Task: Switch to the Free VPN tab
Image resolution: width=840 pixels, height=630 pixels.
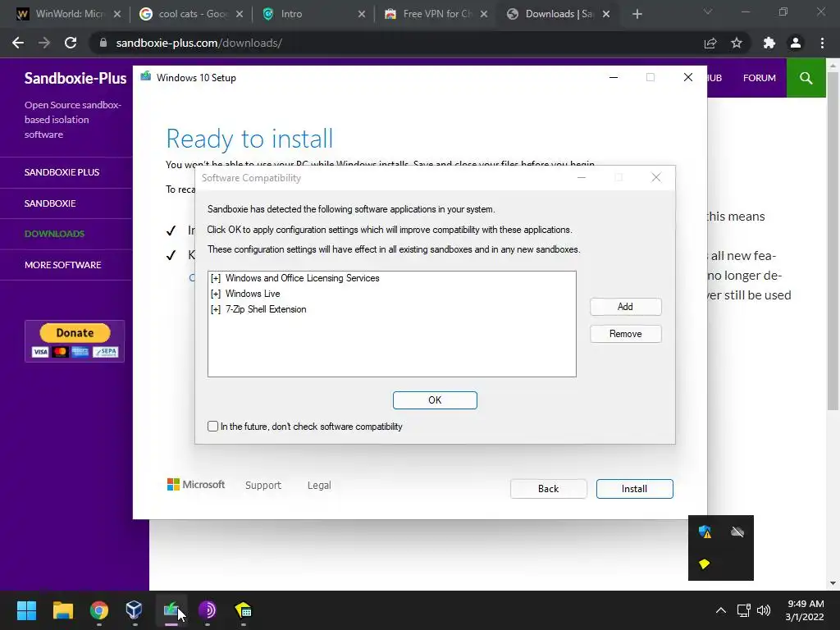Action: (x=436, y=14)
